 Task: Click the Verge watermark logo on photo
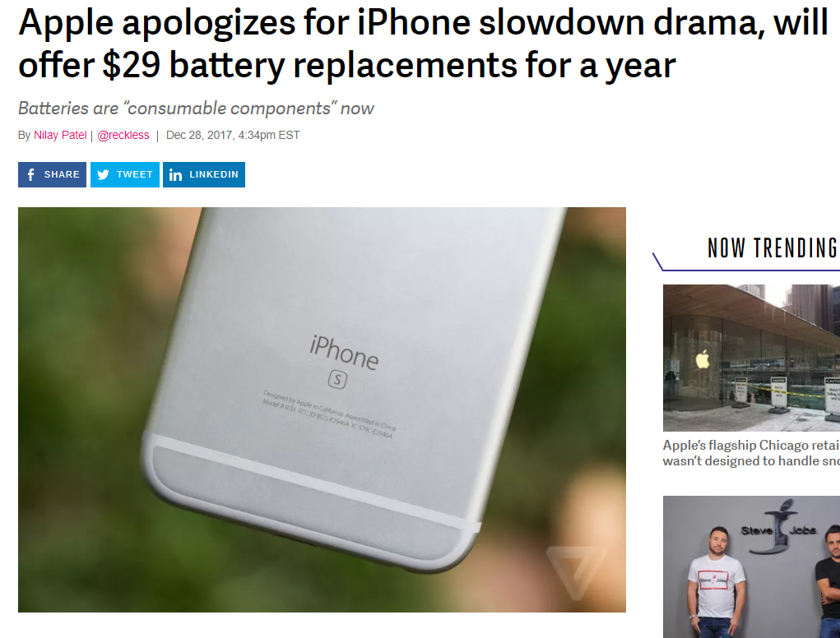click(577, 571)
